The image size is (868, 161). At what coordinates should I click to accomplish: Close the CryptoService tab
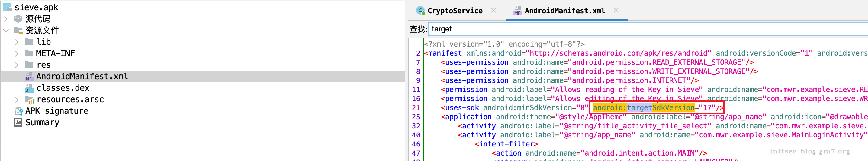[x=493, y=11]
